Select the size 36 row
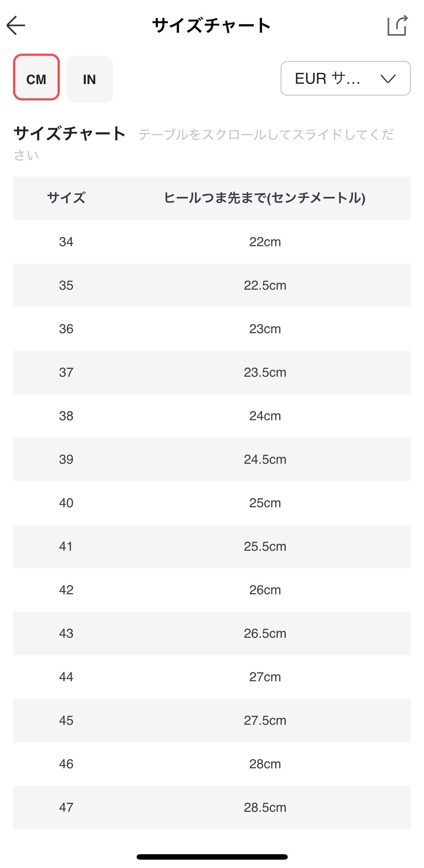This screenshot has width=424, height=868. tap(212, 329)
